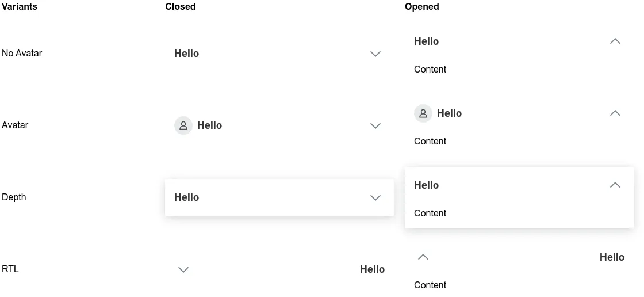Click Hello title in closed Depth card

(186, 197)
